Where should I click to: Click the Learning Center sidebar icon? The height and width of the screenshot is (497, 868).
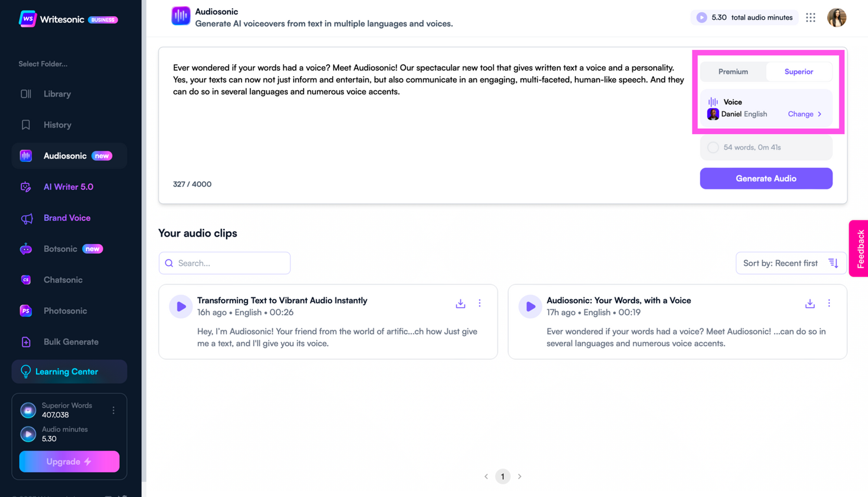point(25,371)
